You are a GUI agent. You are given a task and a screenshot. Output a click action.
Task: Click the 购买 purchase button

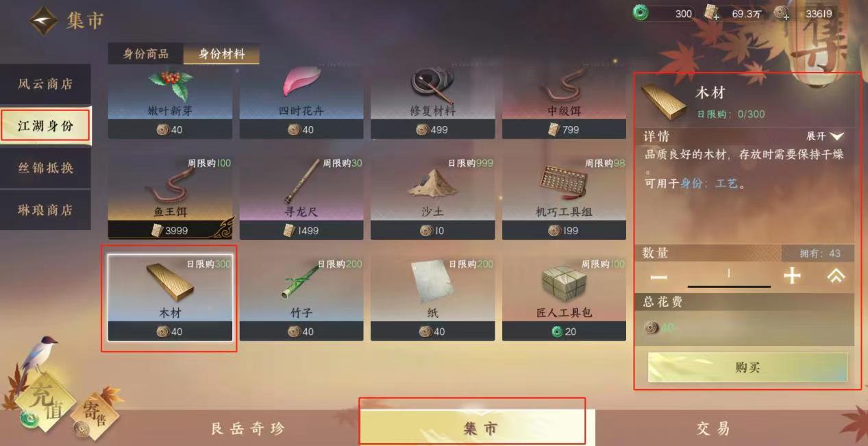click(x=747, y=367)
